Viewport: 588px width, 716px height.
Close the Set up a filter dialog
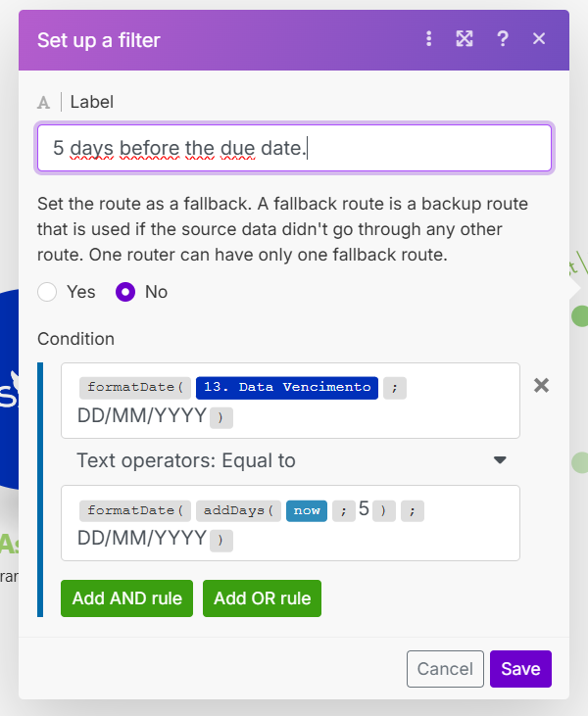click(539, 39)
